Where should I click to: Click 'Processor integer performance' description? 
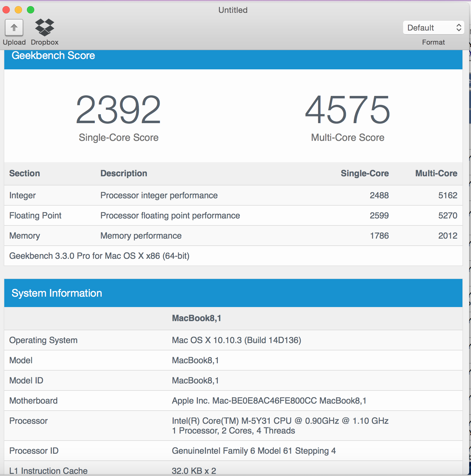click(159, 196)
